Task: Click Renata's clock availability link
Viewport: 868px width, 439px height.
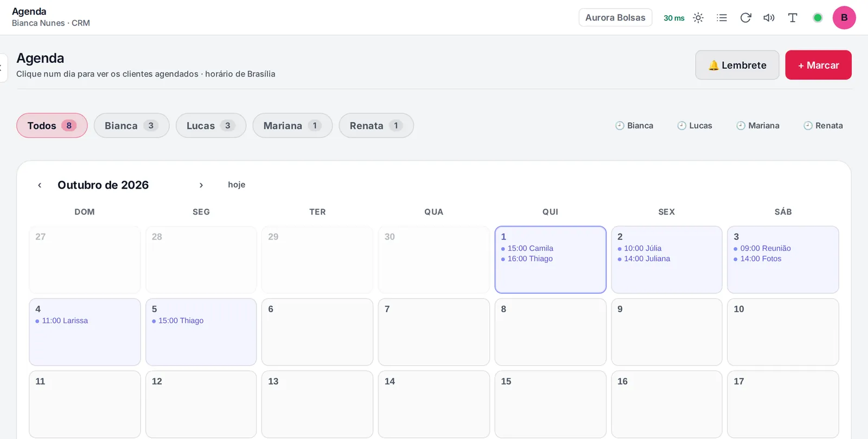Action: point(824,126)
